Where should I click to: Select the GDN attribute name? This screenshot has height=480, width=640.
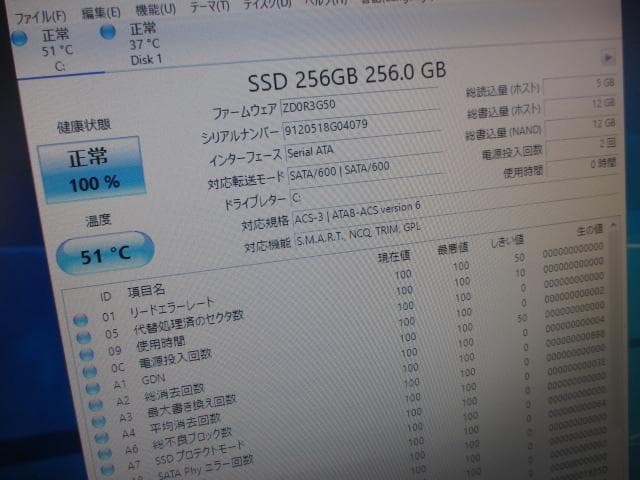point(153,380)
